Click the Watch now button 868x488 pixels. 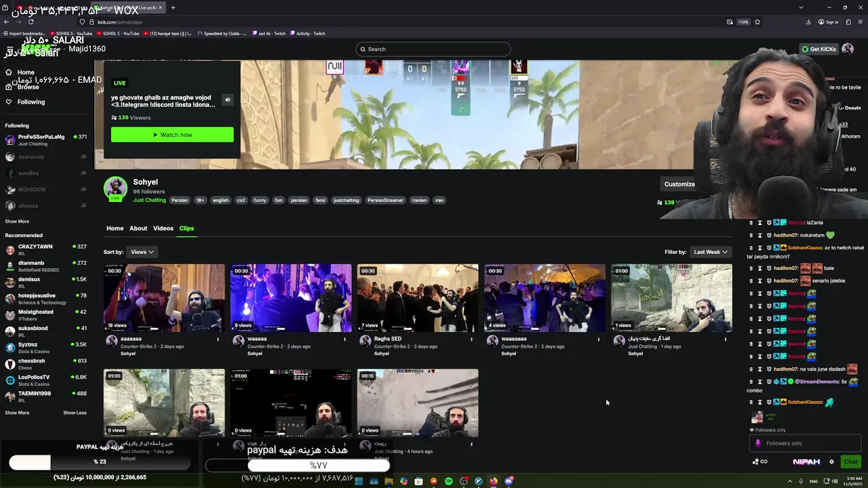(172, 135)
